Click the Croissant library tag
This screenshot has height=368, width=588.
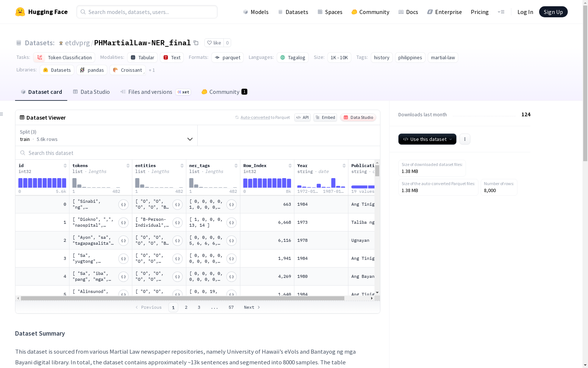click(x=128, y=70)
